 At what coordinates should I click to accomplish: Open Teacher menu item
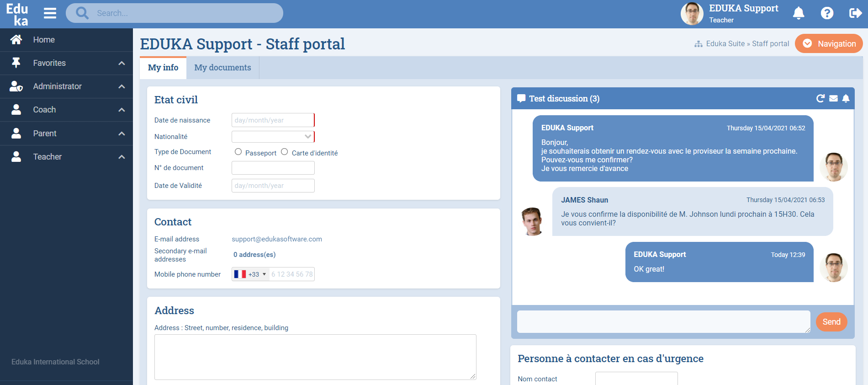click(66, 157)
